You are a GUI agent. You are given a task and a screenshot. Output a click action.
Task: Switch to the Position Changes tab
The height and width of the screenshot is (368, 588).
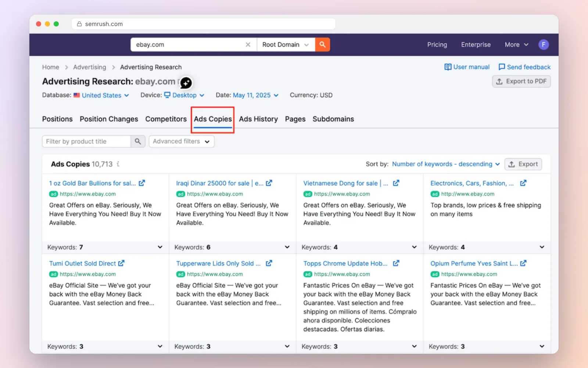point(109,119)
